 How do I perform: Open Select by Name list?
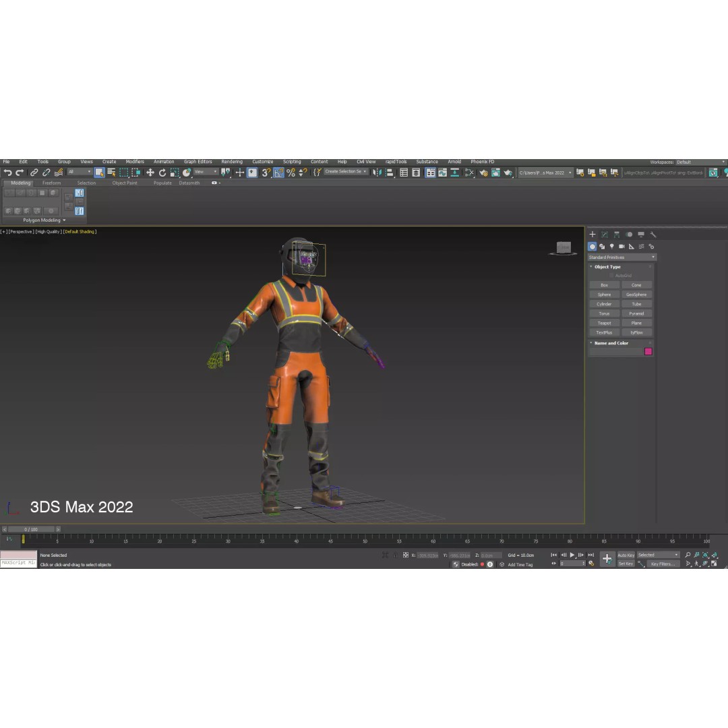111,173
